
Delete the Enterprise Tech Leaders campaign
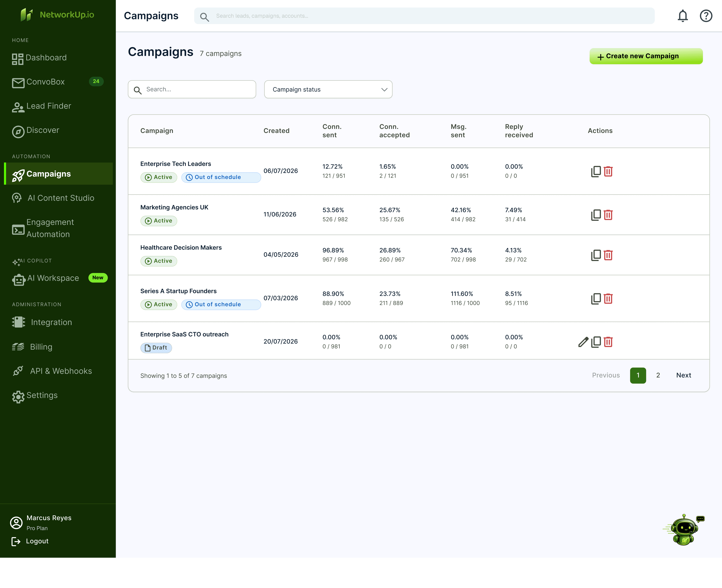[x=608, y=171]
